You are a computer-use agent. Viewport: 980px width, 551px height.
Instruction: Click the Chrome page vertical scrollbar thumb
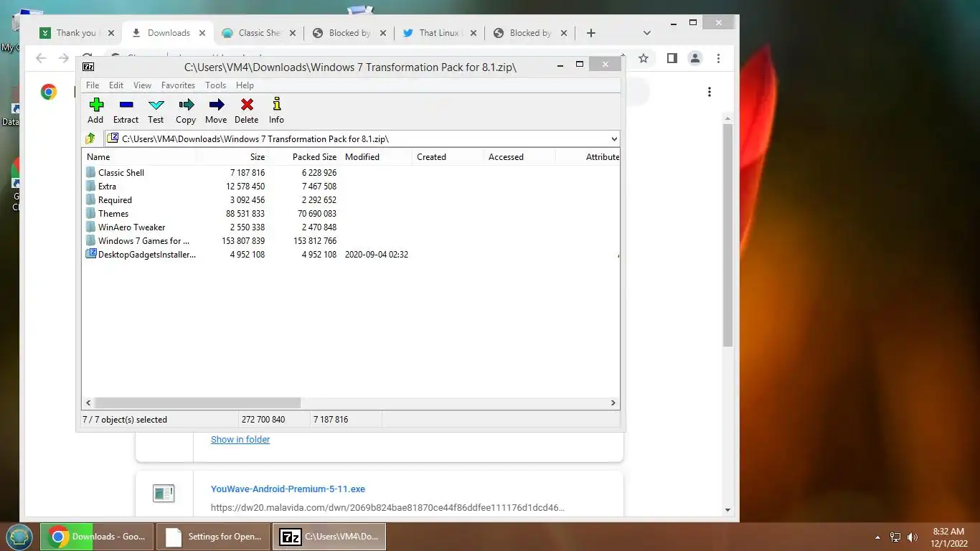pyautogui.click(x=727, y=235)
